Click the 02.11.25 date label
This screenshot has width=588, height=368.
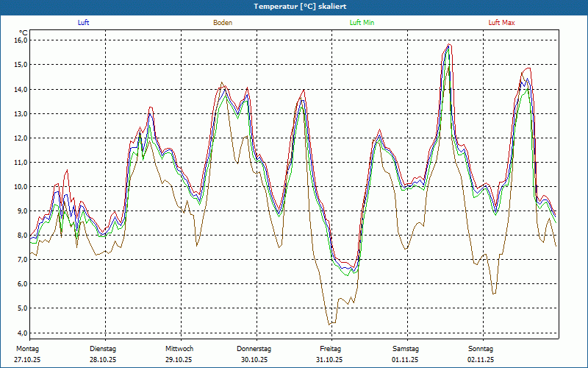click(x=481, y=360)
